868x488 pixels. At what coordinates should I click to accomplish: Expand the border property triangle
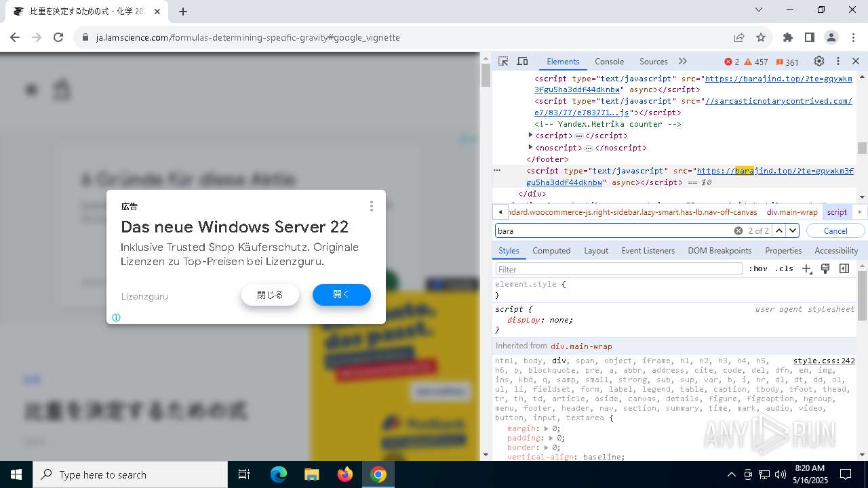(547, 448)
